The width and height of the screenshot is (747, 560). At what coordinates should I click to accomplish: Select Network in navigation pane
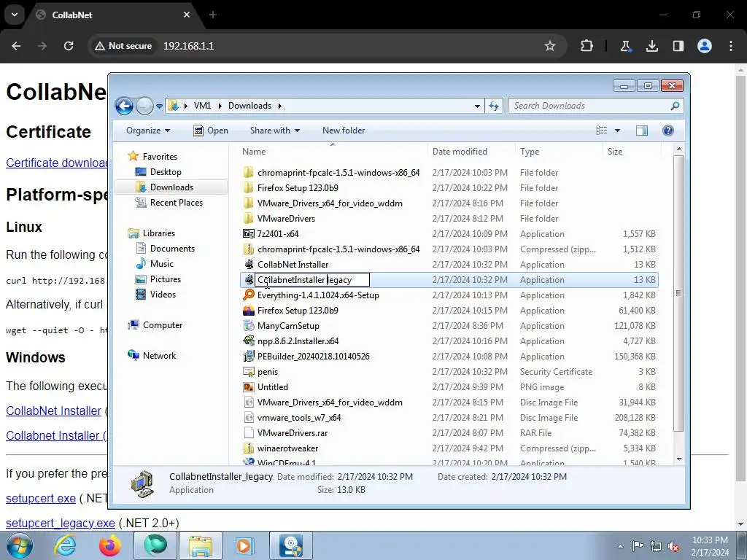click(159, 356)
